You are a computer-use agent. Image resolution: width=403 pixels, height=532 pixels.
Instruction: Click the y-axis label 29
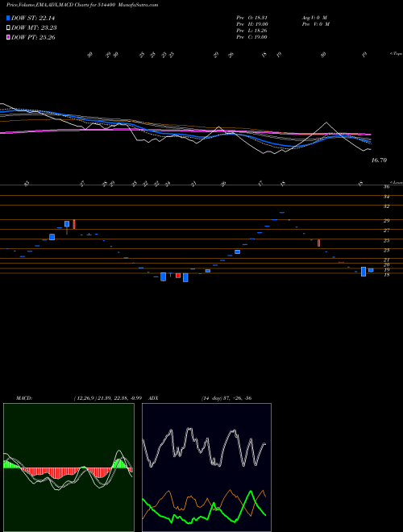[386, 221]
